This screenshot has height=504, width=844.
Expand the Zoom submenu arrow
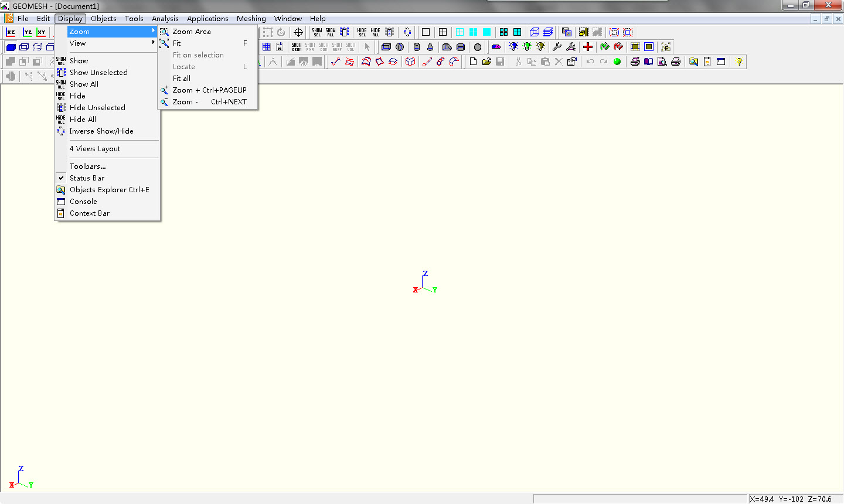coord(154,31)
